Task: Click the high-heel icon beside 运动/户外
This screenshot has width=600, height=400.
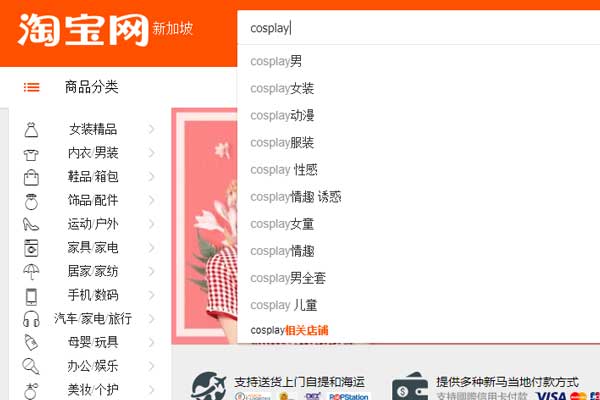Action: (31, 224)
